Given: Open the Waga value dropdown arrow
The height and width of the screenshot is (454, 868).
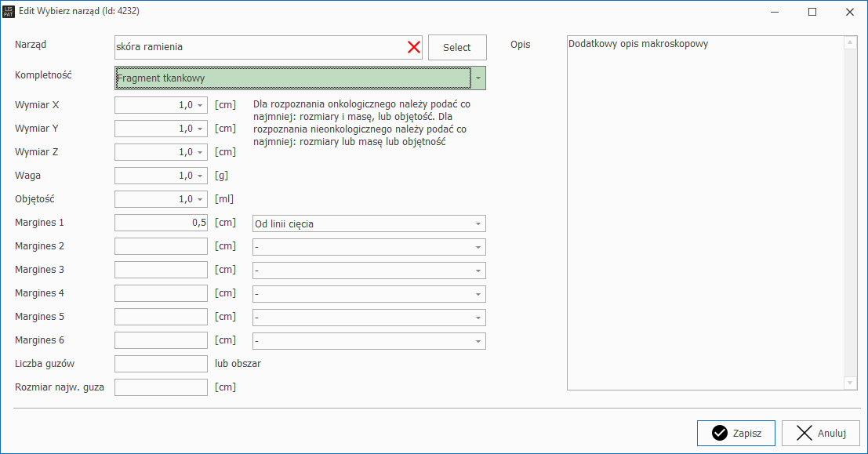Looking at the screenshot, I should 199,176.
